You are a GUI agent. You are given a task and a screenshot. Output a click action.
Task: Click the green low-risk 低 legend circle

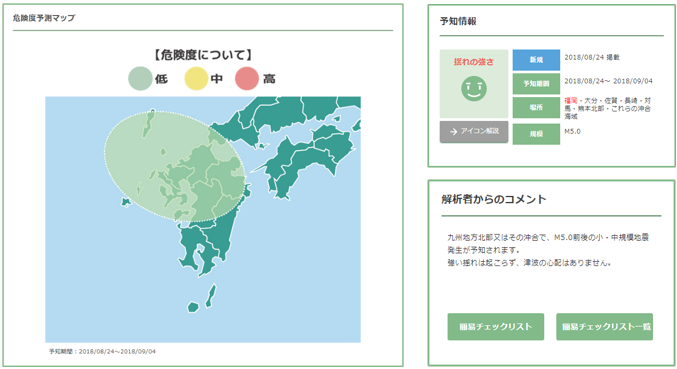[140, 79]
